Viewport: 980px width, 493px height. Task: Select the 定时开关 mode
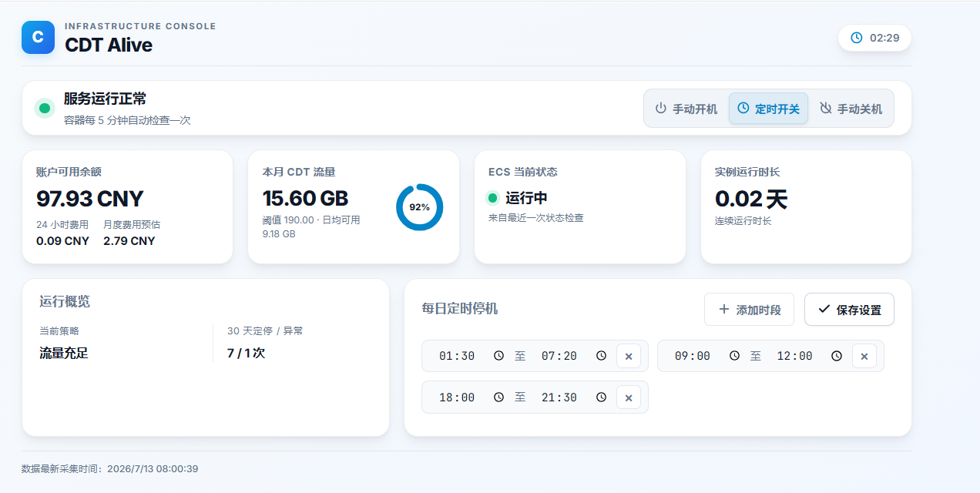(x=768, y=109)
